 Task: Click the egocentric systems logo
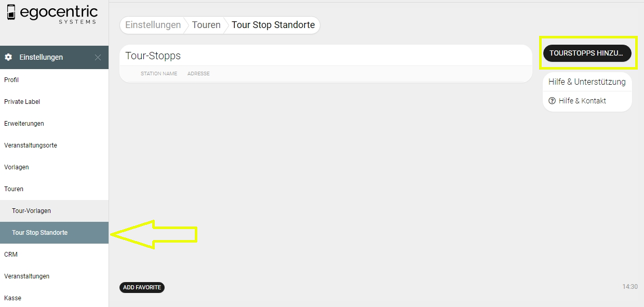(52, 14)
